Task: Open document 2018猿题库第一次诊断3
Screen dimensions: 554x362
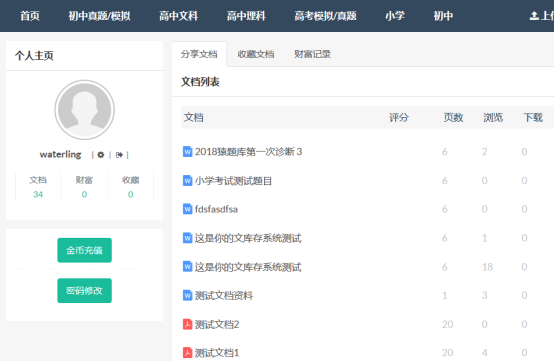Action: tap(248, 152)
